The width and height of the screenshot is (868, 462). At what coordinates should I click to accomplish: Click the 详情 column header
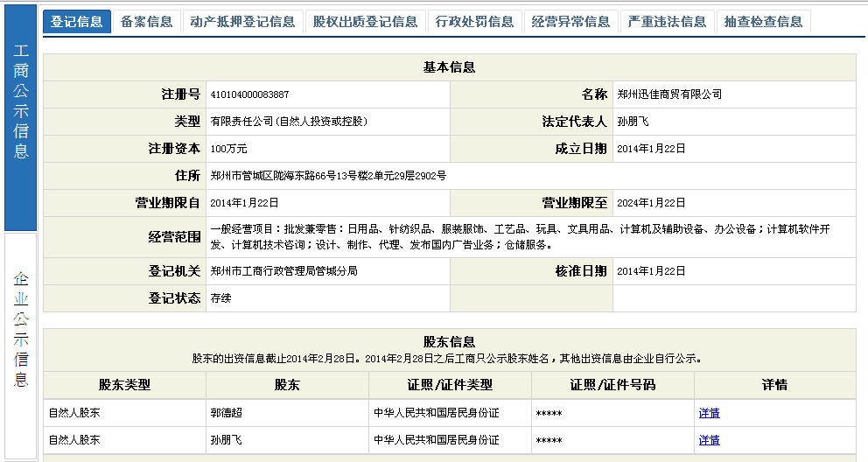pos(775,385)
